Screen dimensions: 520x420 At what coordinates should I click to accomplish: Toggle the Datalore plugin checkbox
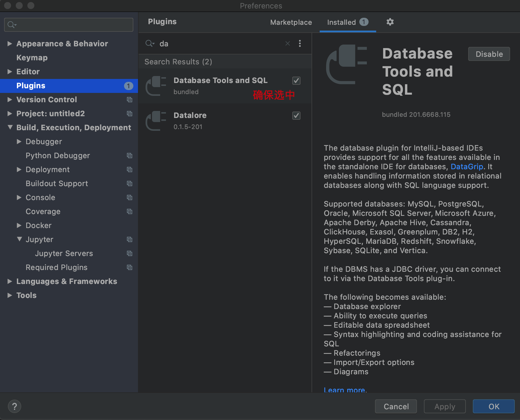[296, 116]
